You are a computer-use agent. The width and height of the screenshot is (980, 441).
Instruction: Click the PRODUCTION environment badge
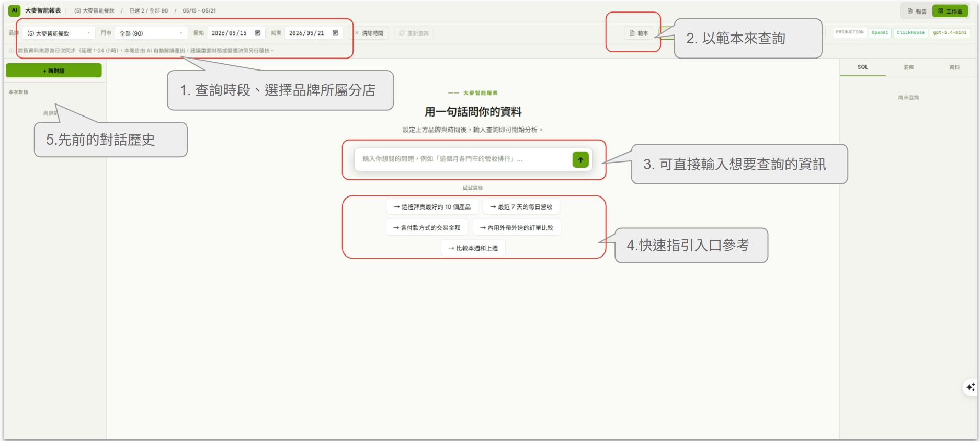(x=850, y=32)
